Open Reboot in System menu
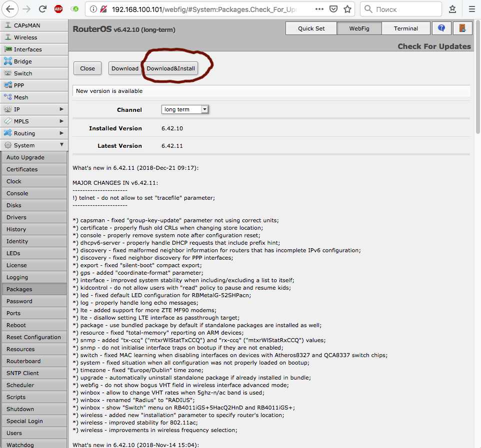 pyautogui.click(x=34, y=325)
